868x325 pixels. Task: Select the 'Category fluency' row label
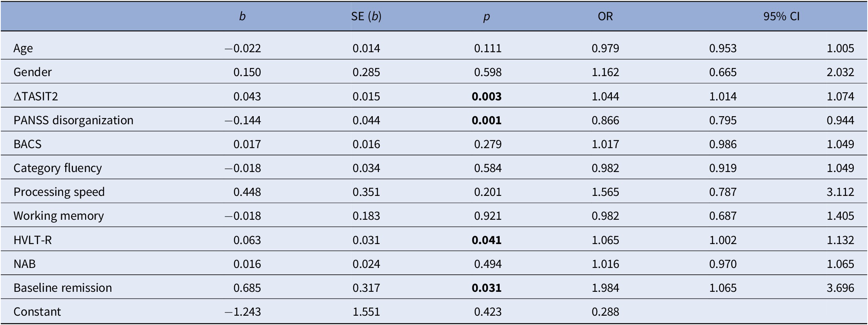(58, 168)
